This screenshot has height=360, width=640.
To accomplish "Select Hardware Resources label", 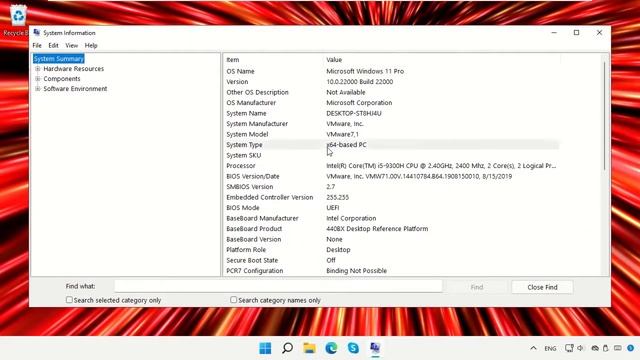I will coord(74,69).
